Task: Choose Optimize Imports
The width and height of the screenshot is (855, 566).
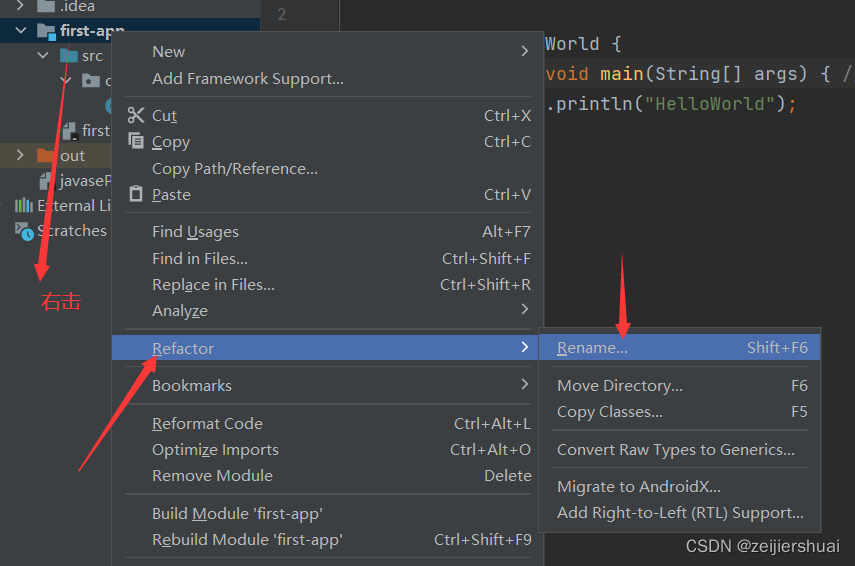Action: coord(327,449)
